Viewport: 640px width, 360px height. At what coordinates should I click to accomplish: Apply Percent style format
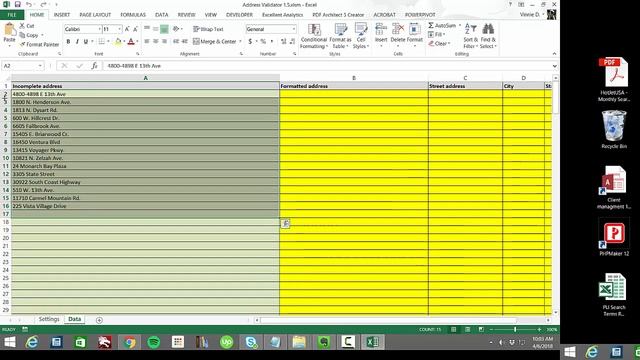[263, 41]
